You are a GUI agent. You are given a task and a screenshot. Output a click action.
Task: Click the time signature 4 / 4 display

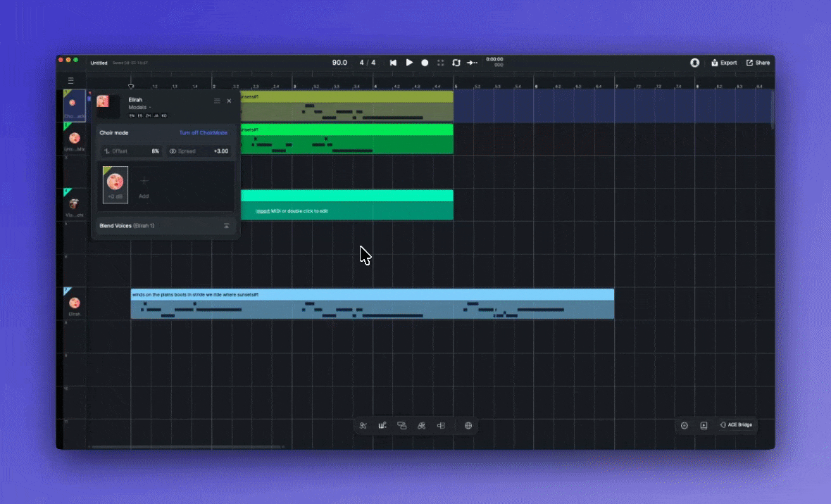click(367, 63)
